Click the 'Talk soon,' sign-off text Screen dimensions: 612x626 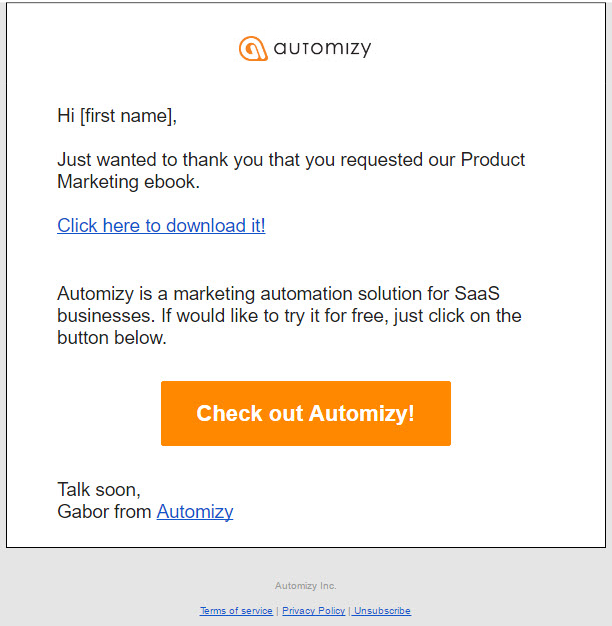point(99,489)
